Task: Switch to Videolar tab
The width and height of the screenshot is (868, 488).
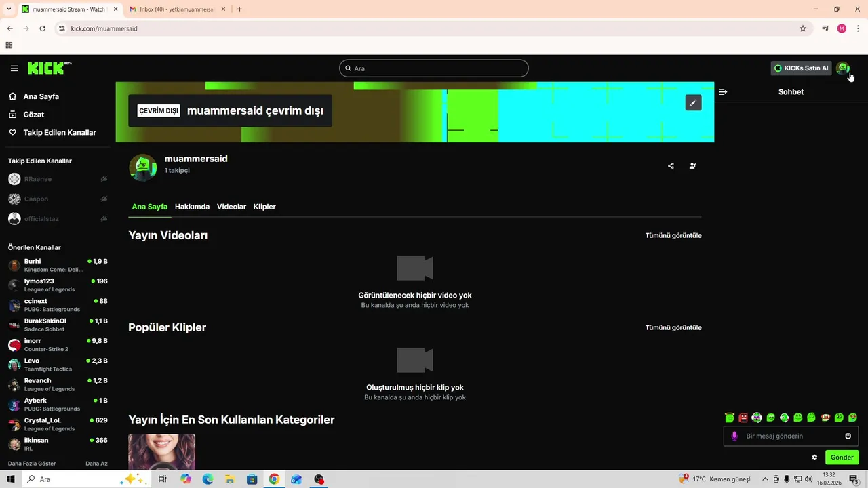Action: click(231, 207)
